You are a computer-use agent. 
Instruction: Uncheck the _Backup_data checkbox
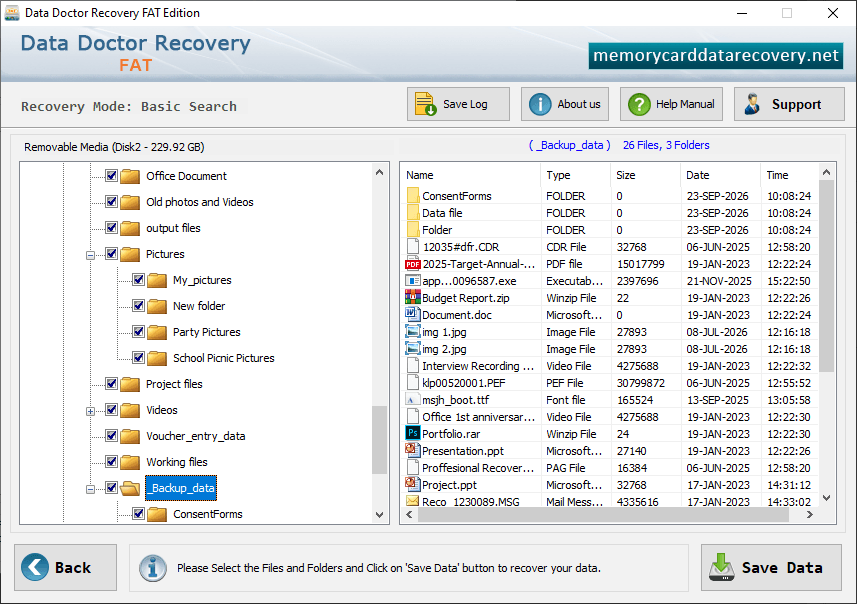click(111, 488)
